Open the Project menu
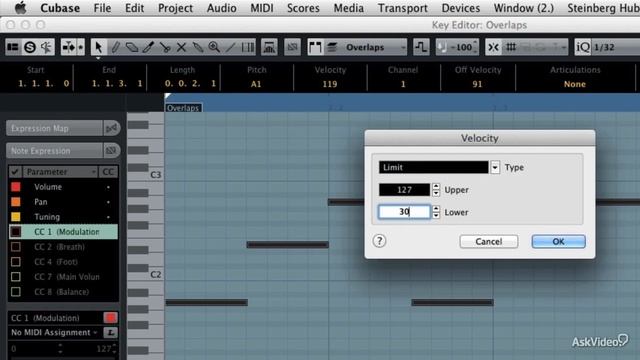The width and height of the screenshot is (640, 360). (176, 8)
